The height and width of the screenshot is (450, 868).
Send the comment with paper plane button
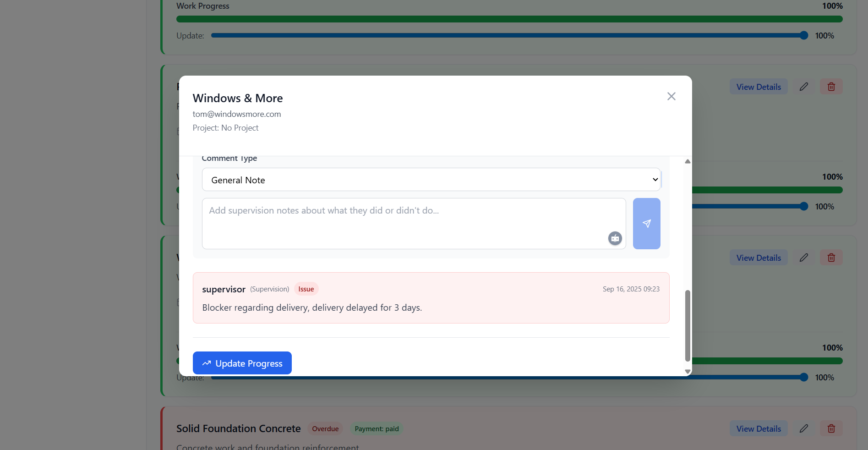(x=646, y=224)
